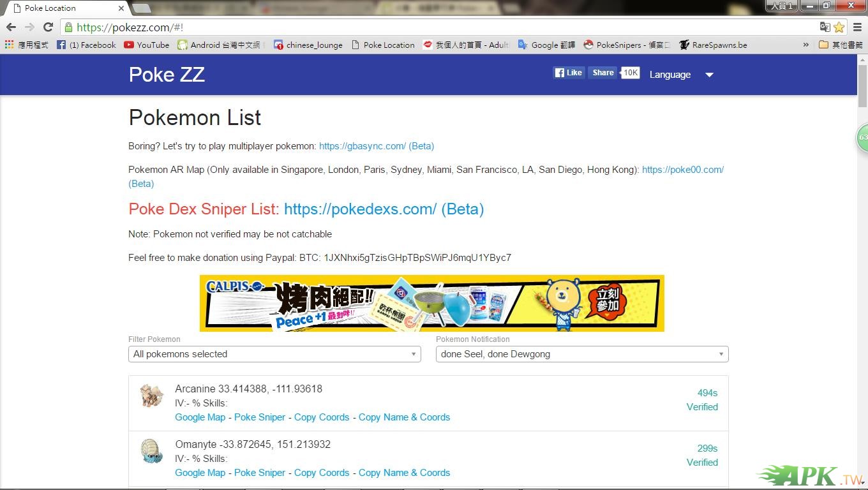Click the Facebook Share button
Screen dimensions: 868x490
point(602,73)
